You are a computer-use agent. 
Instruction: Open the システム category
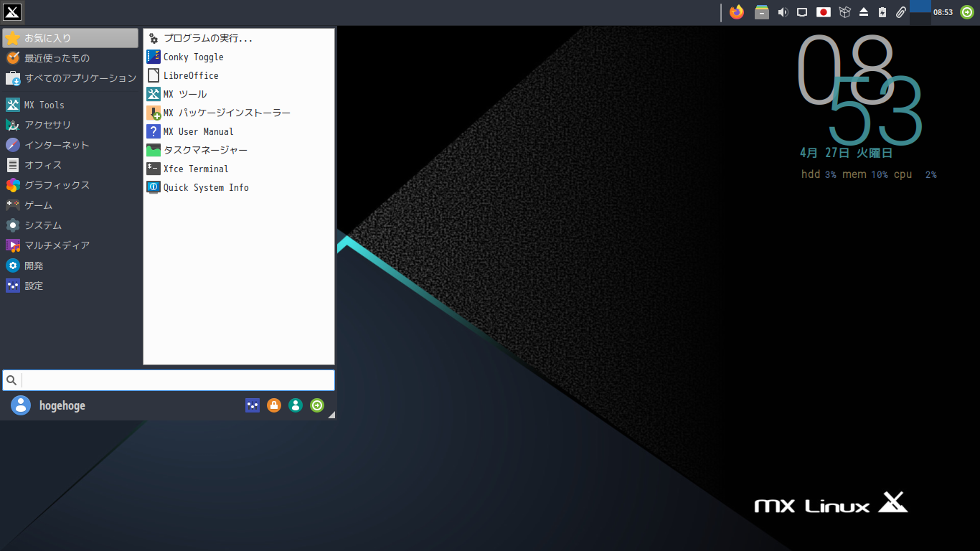70,225
